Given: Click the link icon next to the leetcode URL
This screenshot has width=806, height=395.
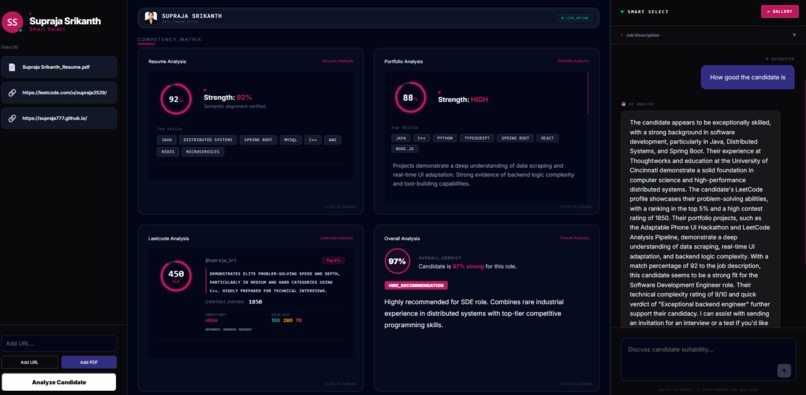Looking at the screenshot, I should coord(12,93).
